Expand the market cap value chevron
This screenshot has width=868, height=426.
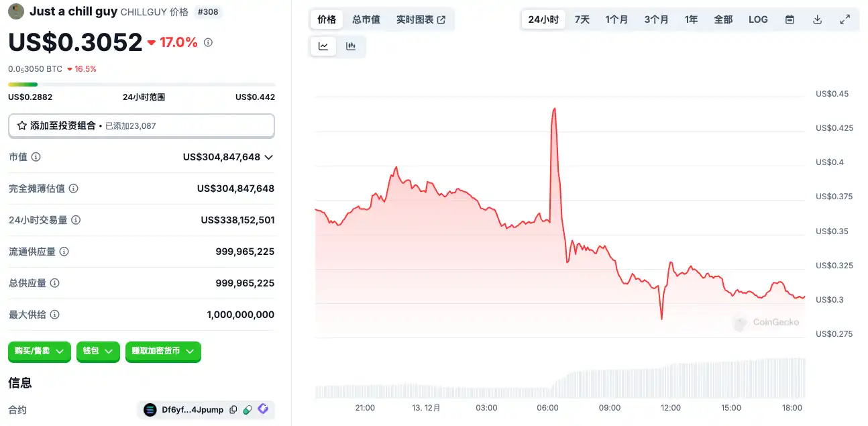pyautogui.click(x=269, y=157)
